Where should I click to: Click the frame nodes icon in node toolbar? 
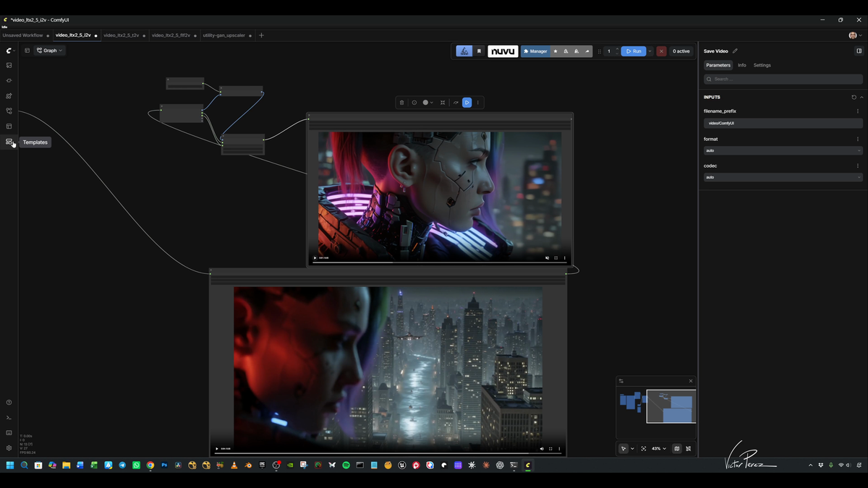point(443,103)
